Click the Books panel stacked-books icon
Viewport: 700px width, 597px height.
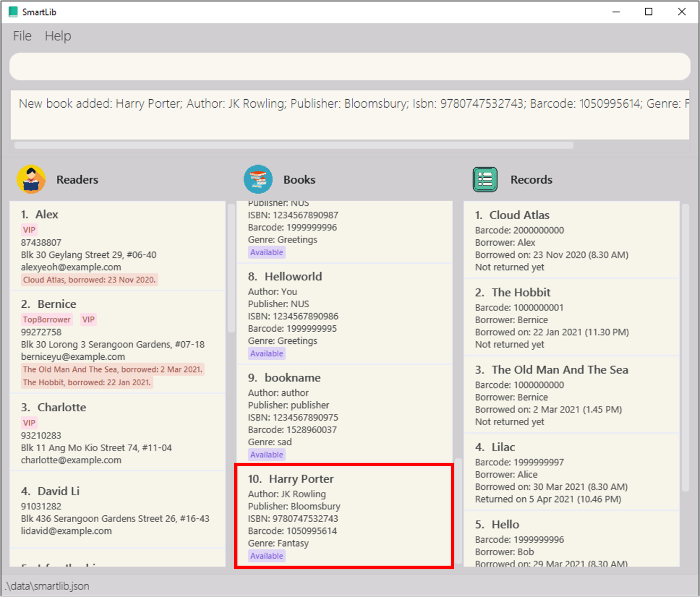coord(258,179)
